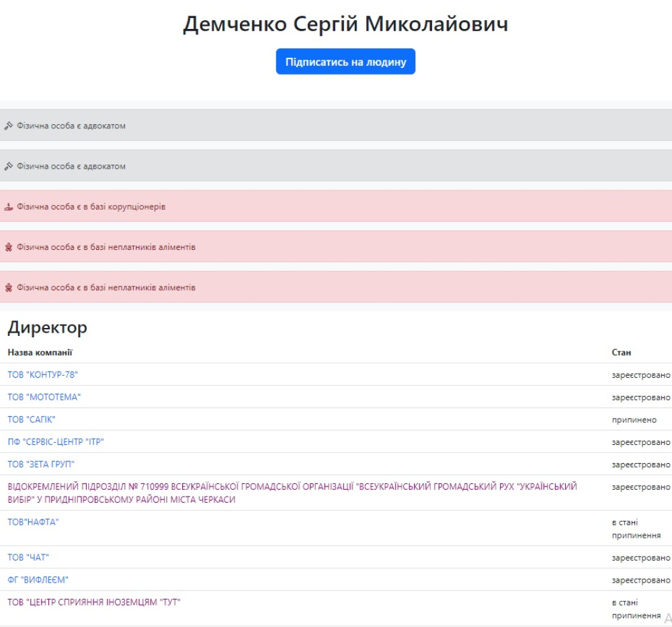Open the ТОВ "САГІК" company link
This screenshot has width=672, height=627.
pos(32,419)
